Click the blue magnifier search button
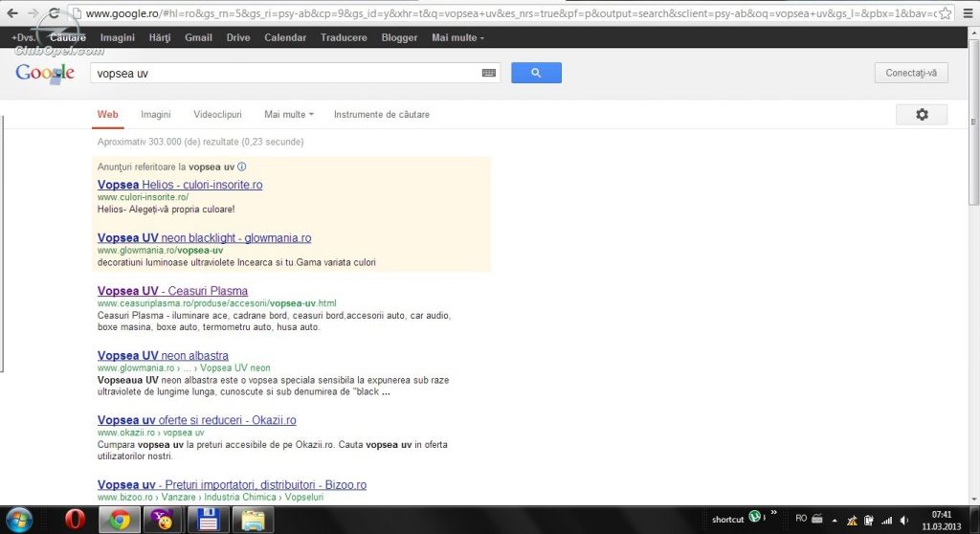 536,73
